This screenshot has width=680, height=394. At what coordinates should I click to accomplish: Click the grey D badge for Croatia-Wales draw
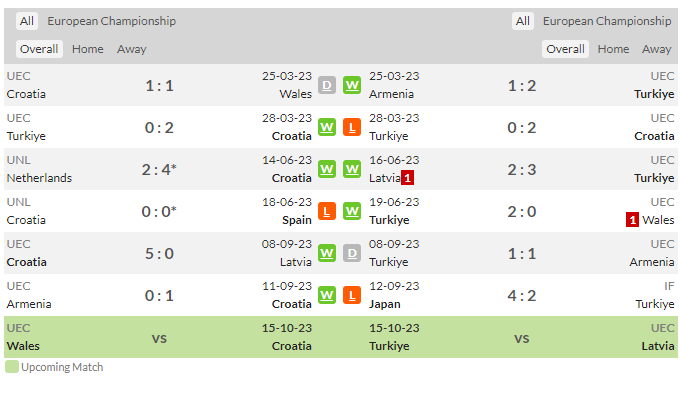[327, 85]
